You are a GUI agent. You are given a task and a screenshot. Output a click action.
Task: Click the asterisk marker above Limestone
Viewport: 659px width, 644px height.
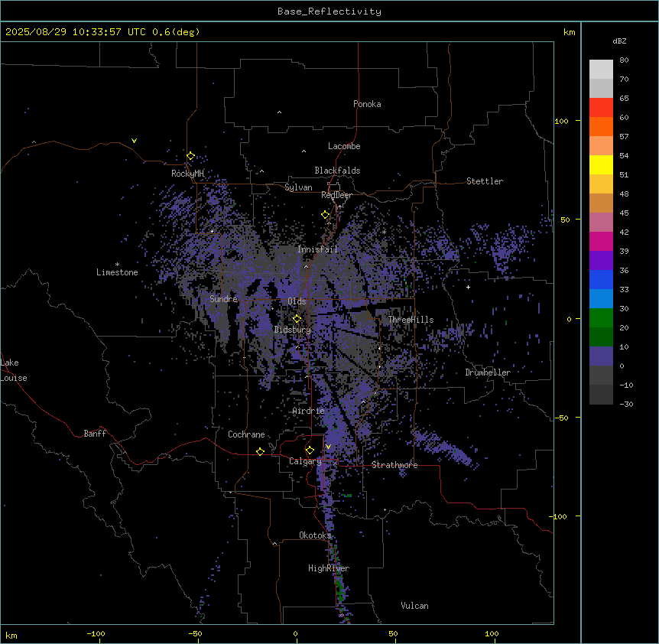[x=117, y=265]
